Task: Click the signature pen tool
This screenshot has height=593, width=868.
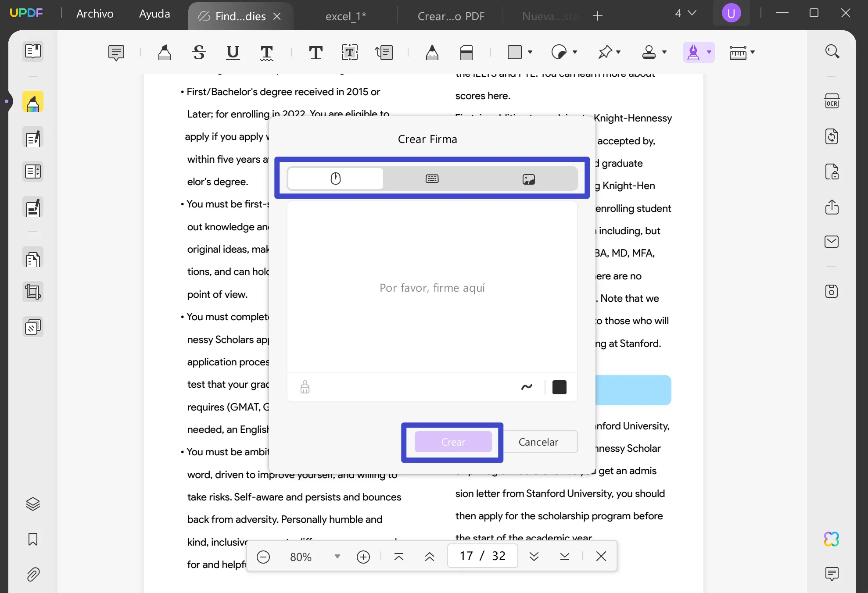Action: [x=693, y=53]
